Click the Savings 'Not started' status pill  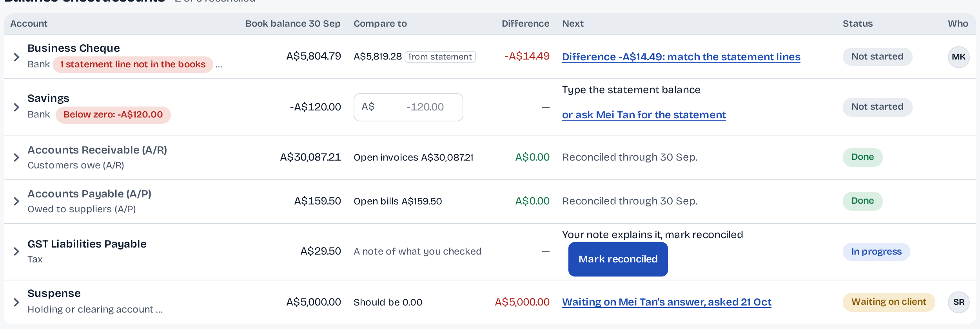(x=878, y=107)
